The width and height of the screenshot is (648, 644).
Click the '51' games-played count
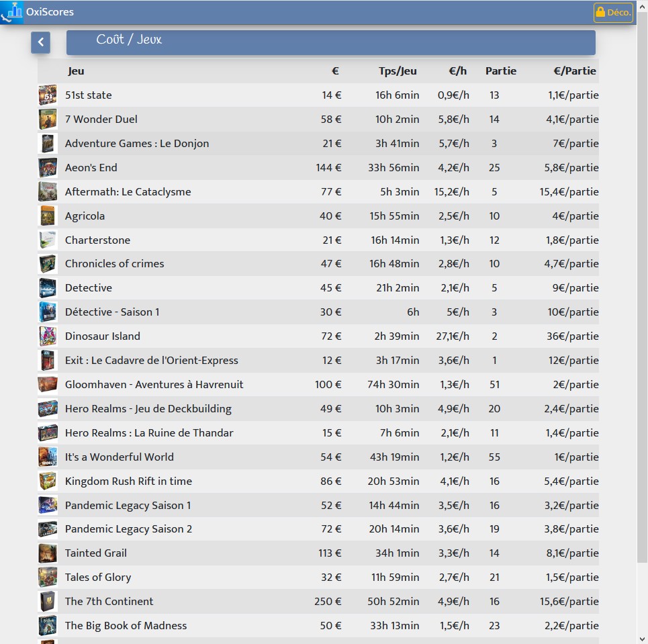pos(494,384)
